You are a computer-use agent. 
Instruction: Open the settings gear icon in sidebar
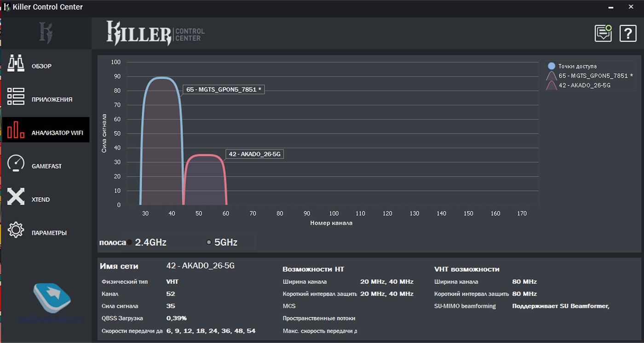tap(16, 230)
